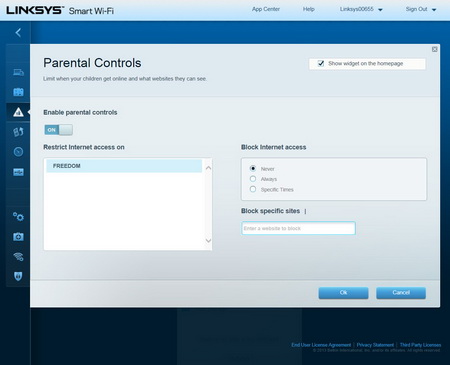This screenshot has width=450, height=365.
Task: Expand the Linksys00655 account dropdown
Action: 361,9
